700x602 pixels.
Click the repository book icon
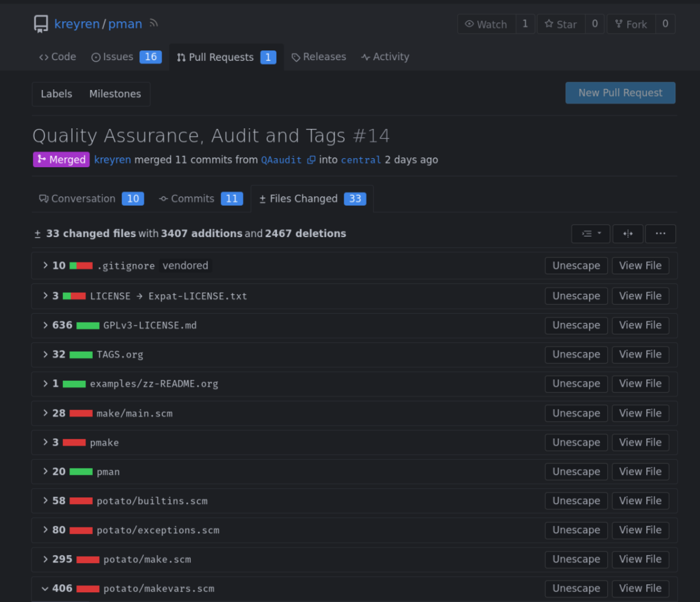click(41, 24)
